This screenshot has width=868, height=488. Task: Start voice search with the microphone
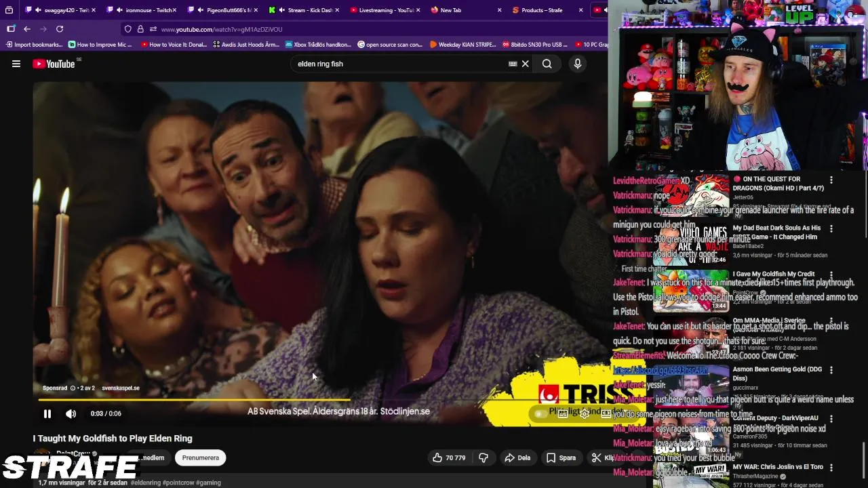(x=578, y=64)
